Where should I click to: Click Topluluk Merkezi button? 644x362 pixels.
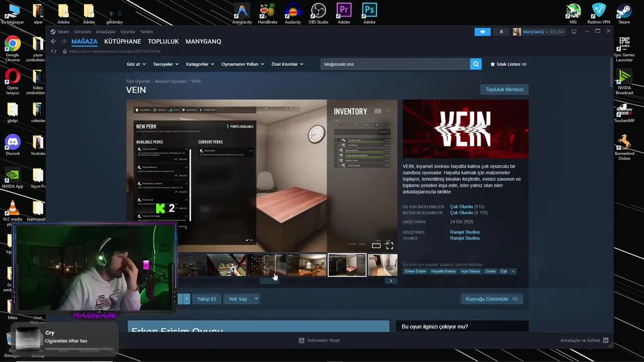tap(504, 89)
